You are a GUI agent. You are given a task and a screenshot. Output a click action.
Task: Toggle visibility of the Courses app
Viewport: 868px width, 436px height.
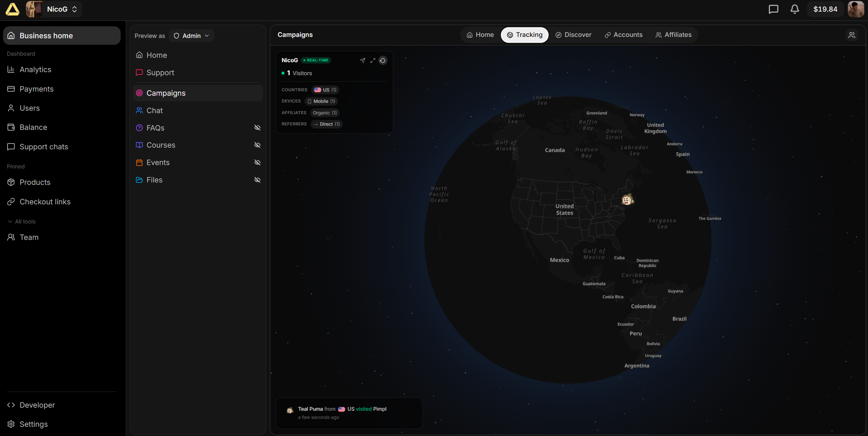[257, 145]
